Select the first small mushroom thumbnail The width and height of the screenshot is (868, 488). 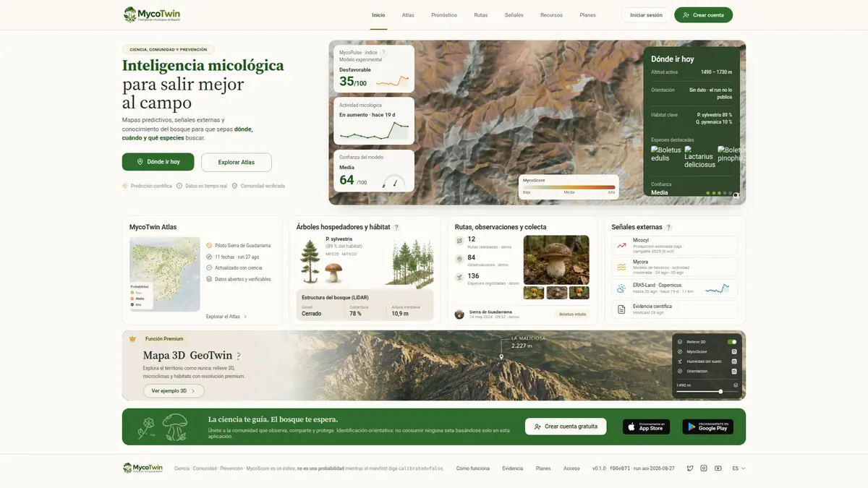(x=534, y=292)
